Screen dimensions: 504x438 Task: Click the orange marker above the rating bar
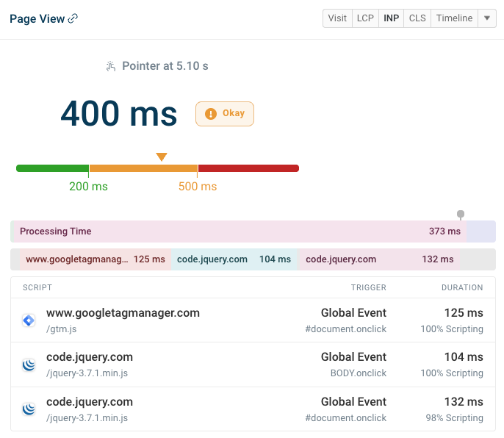162,157
